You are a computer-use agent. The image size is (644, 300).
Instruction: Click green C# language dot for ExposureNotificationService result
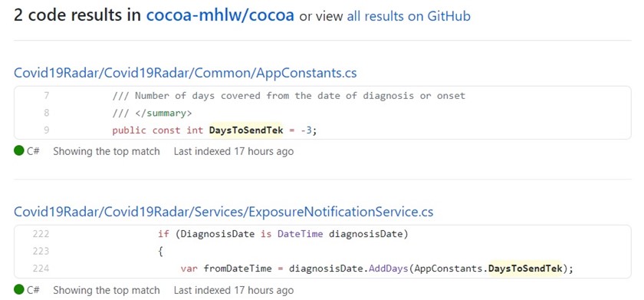(x=19, y=290)
